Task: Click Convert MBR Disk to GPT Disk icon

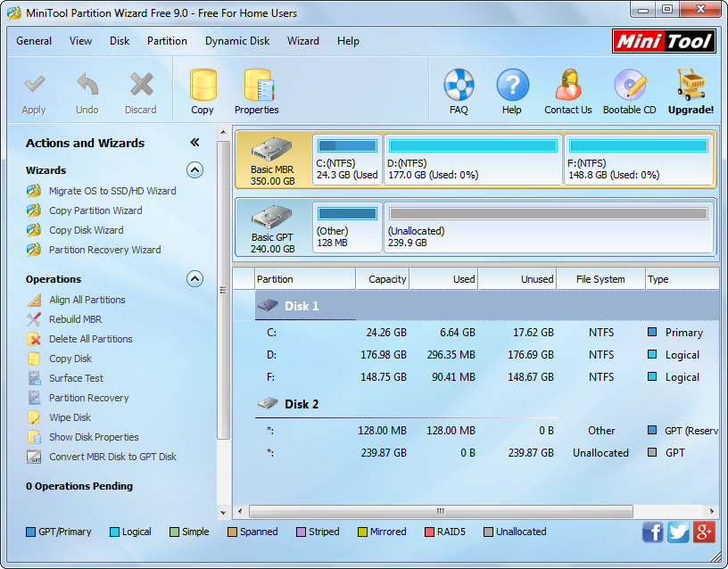Action: pyautogui.click(x=34, y=457)
